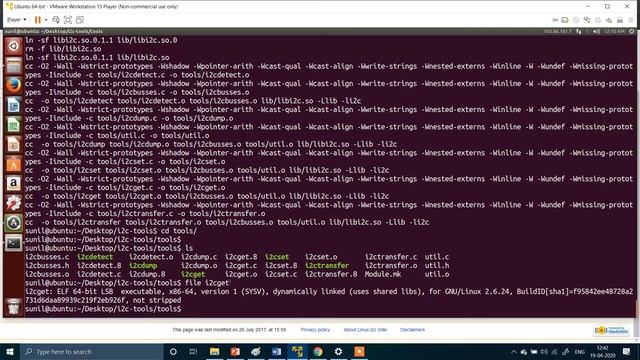Toggle Unity mode icon in VMware toolbar

[x=80, y=20]
